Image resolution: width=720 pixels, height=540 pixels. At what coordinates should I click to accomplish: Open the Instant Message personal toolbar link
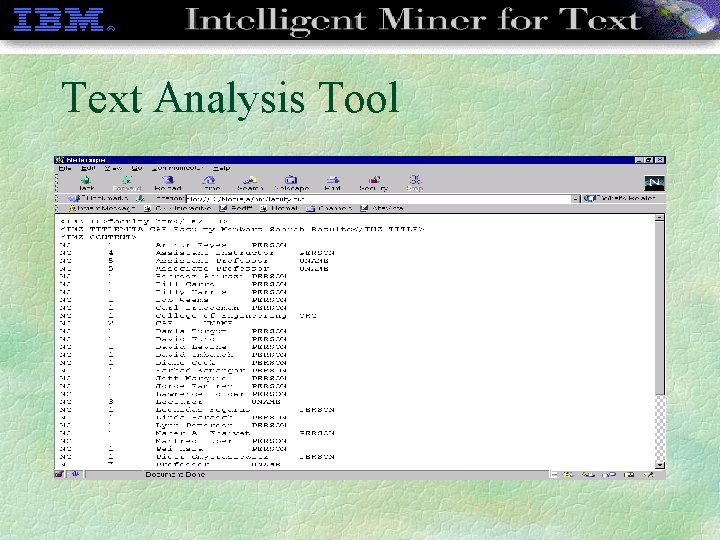(x=102, y=208)
